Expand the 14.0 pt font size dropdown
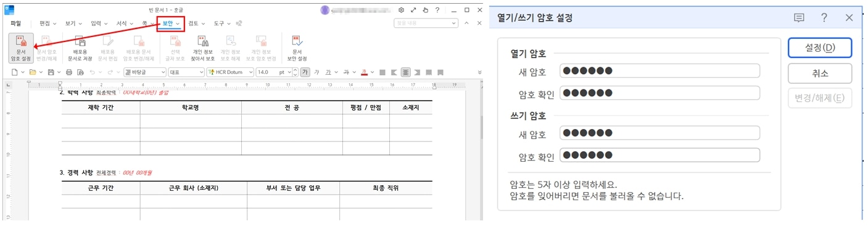Screen dimensions: 868x226 coord(289,72)
